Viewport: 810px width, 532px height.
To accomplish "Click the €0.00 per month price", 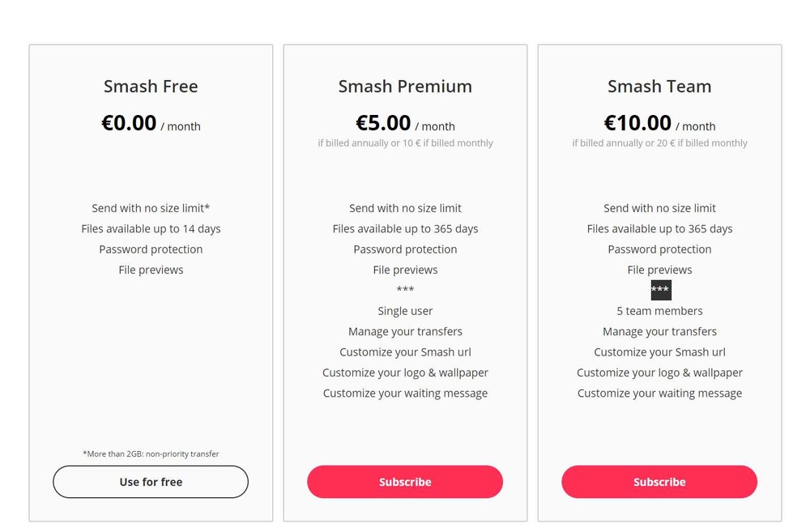I will (151, 123).
